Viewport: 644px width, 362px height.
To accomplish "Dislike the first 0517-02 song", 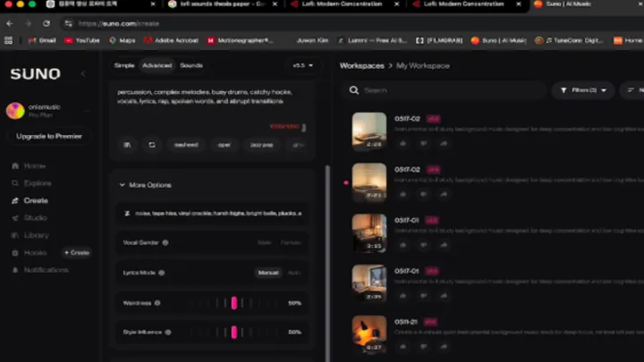I will pos(423,144).
